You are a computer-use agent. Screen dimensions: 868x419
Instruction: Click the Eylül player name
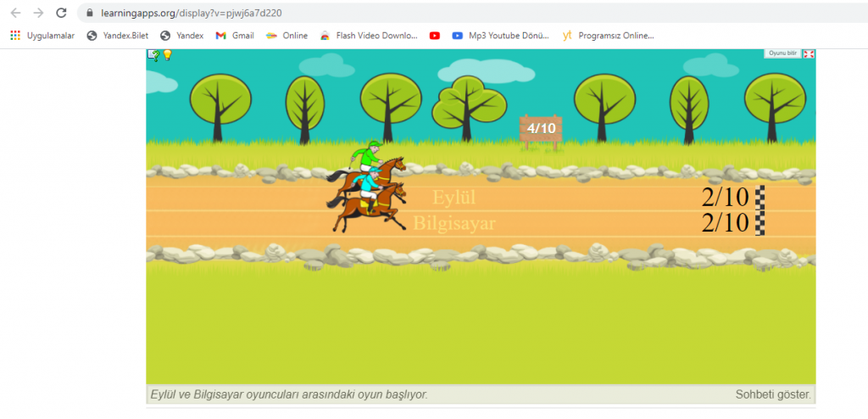pos(454,198)
